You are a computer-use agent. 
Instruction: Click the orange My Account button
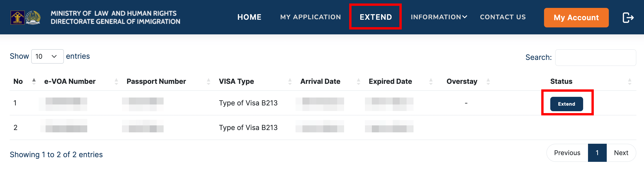(x=576, y=18)
